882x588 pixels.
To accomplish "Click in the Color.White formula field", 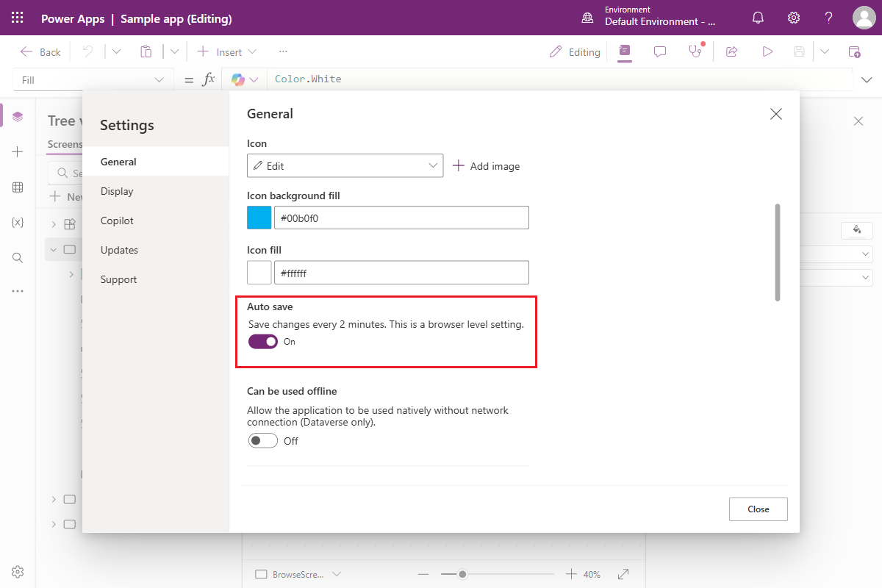I will tap(559, 79).
